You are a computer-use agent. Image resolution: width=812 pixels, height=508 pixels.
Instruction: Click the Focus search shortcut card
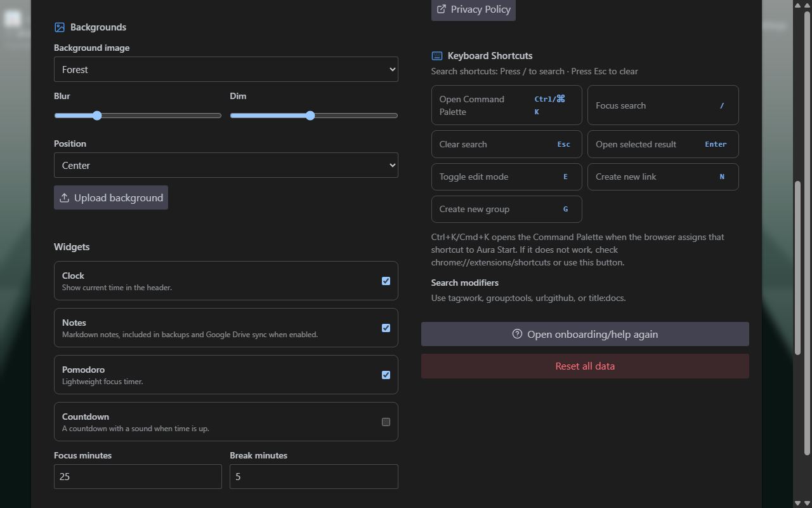[x=663, y=105]
